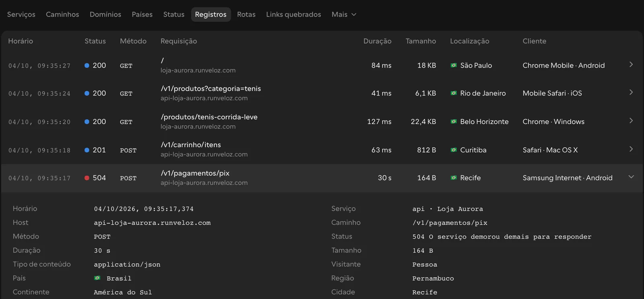The height and width of the screenshot is (299, 644).
Task: Click the Duração column header
Action: pos(378,41)
